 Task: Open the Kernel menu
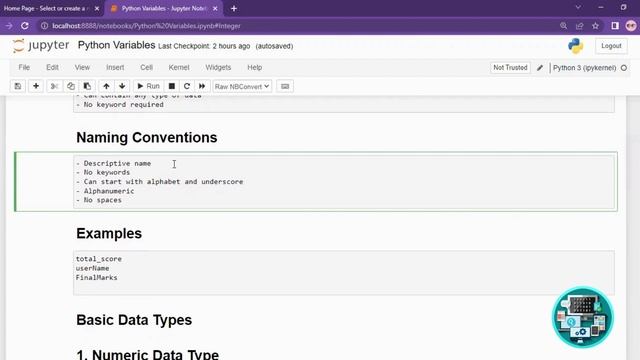[x=179, y=67]
